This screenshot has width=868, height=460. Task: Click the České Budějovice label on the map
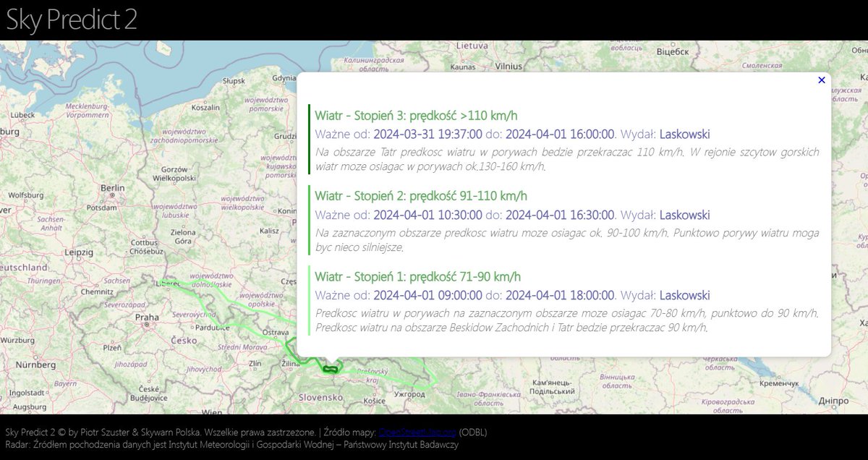149,393
